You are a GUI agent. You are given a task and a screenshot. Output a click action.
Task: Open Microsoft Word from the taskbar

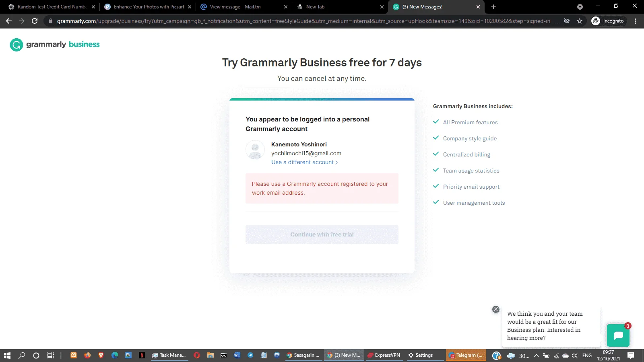click(237, 355)
